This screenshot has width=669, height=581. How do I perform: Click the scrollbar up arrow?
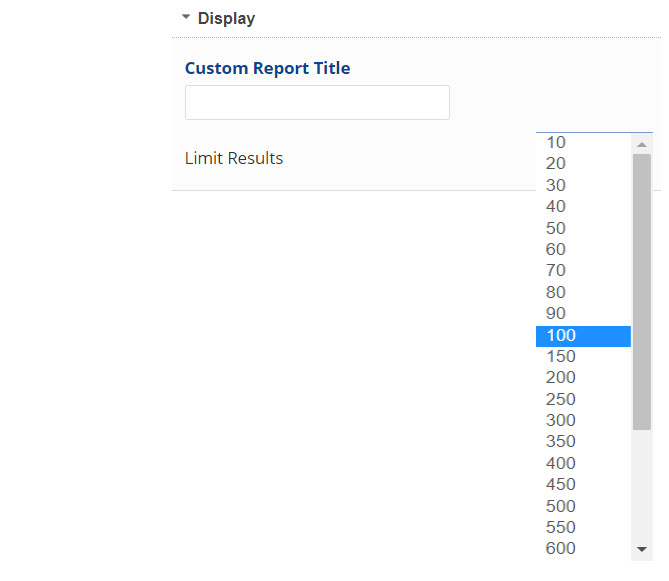(642, 144)
